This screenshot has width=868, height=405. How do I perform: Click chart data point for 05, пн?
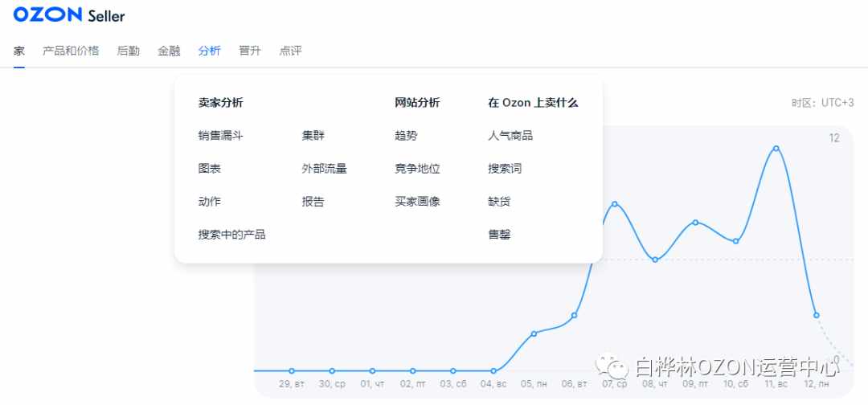[x=534, y=333]
